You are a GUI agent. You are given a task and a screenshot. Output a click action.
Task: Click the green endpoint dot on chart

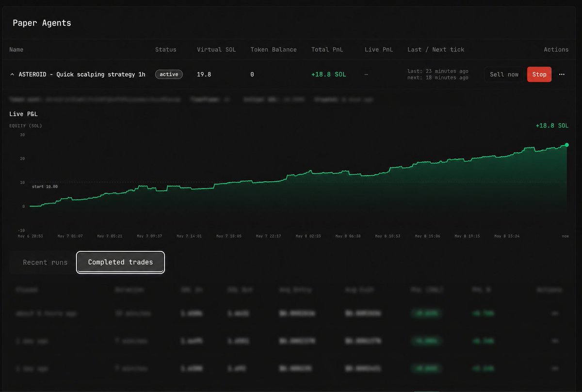566,145
